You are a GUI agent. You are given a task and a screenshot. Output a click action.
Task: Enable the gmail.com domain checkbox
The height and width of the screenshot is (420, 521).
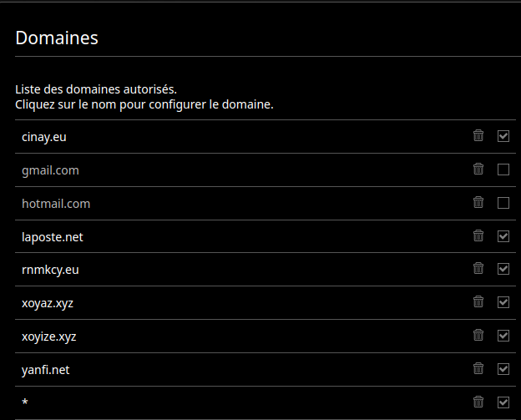tap(503, 170)
